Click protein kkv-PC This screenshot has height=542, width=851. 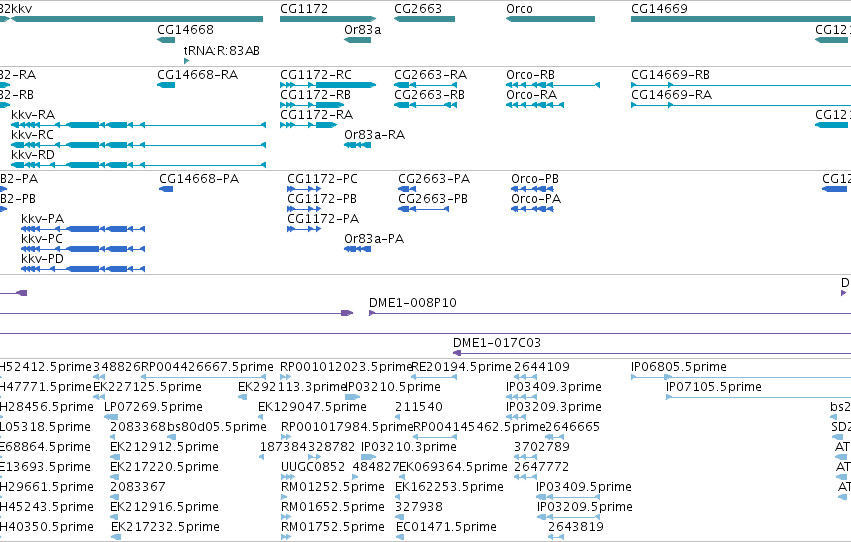(x=42, y=239)
